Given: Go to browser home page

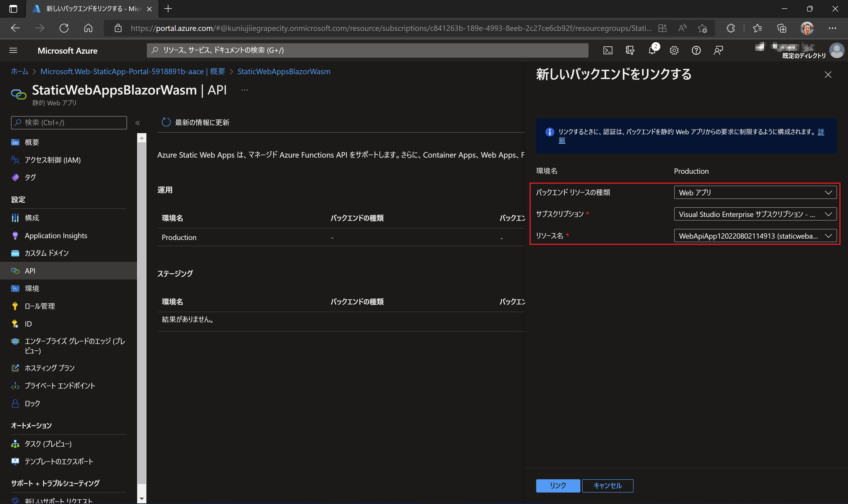Looking at the screenshot, I should click(88, 28).
